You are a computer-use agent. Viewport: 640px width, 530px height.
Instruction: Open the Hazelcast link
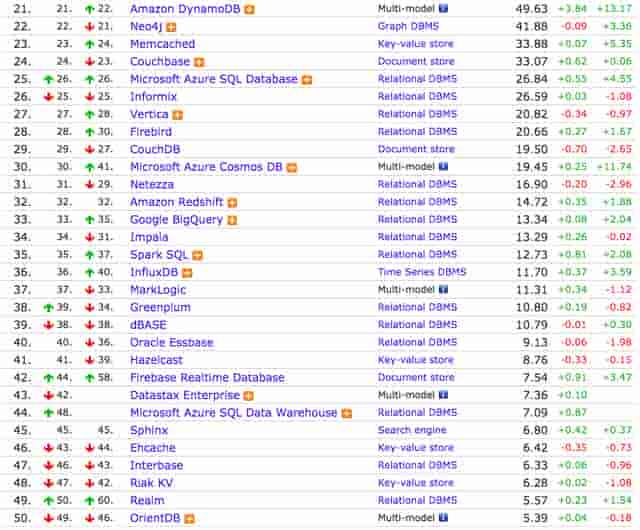pos(156,360)
